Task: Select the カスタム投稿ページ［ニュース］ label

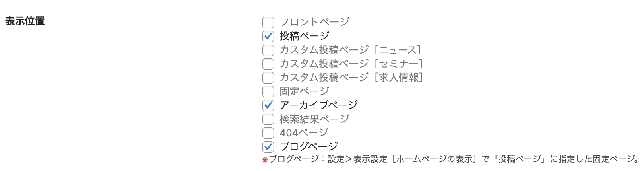Action: (350, 50)
